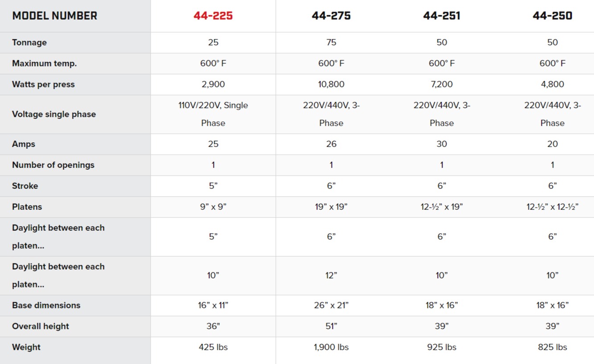
Task: Open the red 44-225 model link
Action: pos(213,16)
